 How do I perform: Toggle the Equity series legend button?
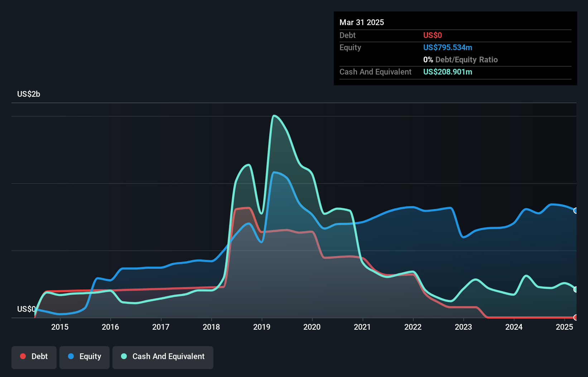click(x=85, y=357)
